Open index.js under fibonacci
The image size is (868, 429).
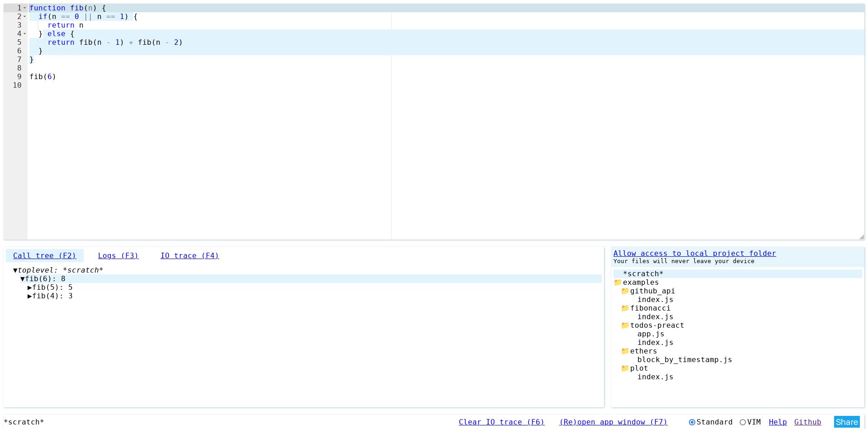(x=655, y=317)
